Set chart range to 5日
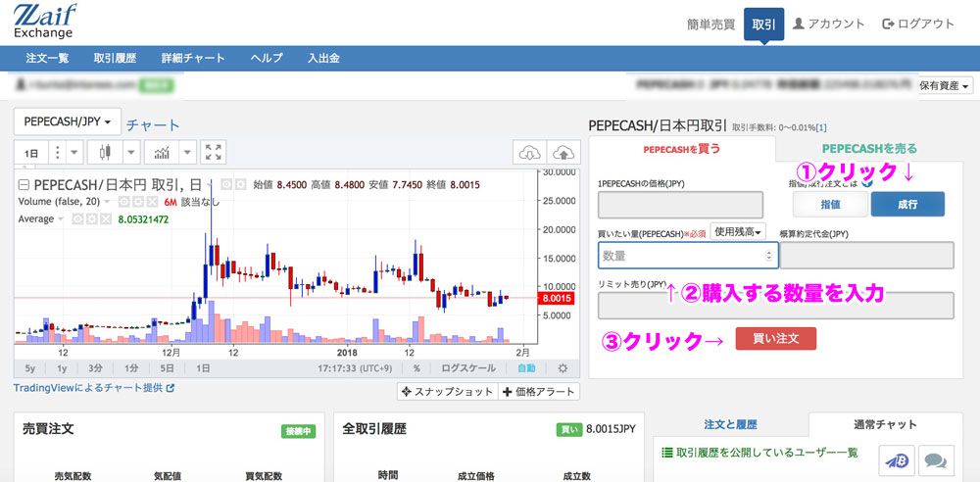The height and width of the screenshot is (482, 980). [167, 368]
